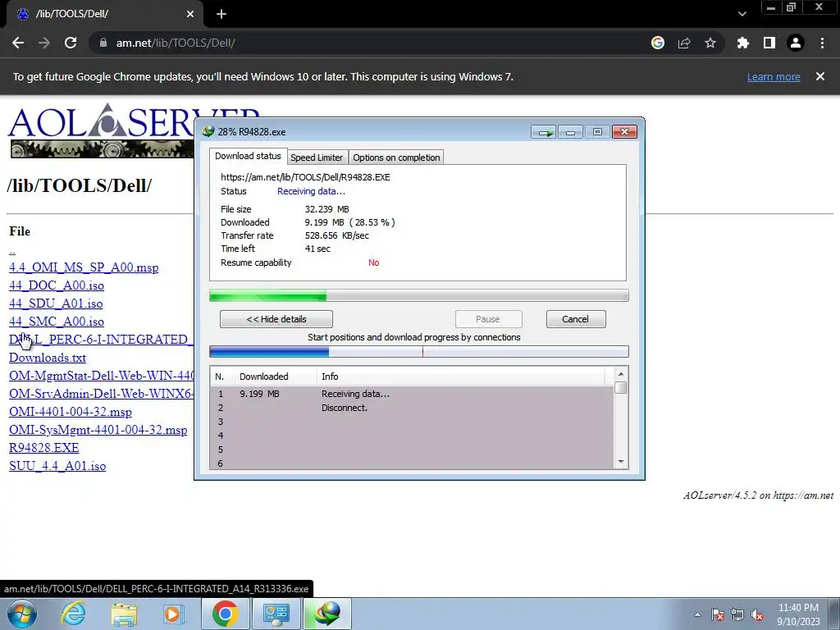This screenshot has width=840, height=630.
Task: Click the Pause button
Action: coord(488,319)
